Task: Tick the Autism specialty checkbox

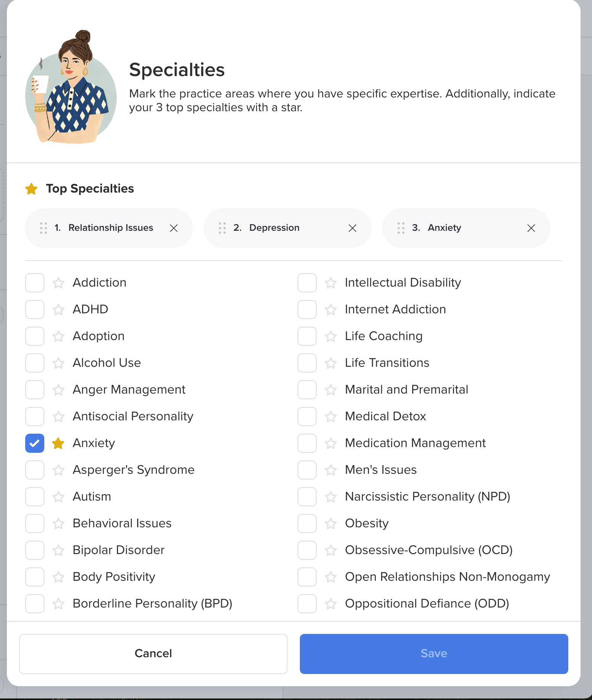Action: click(x=35, y=497)
